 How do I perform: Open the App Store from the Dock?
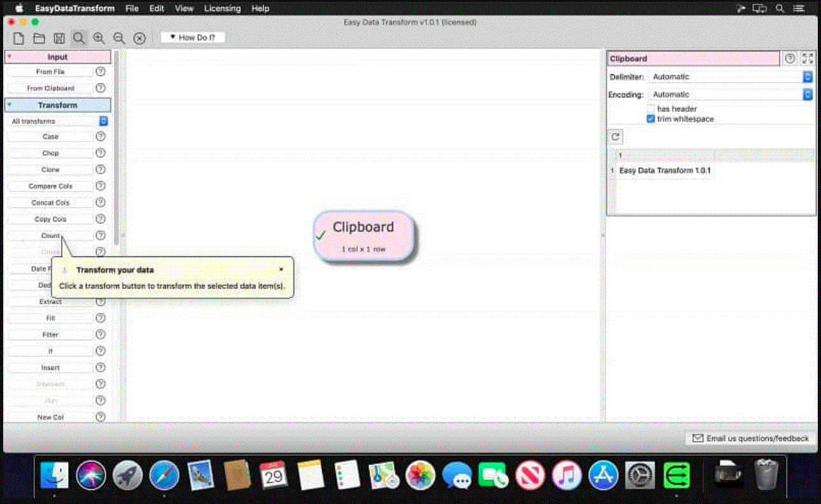pos(603,475)
